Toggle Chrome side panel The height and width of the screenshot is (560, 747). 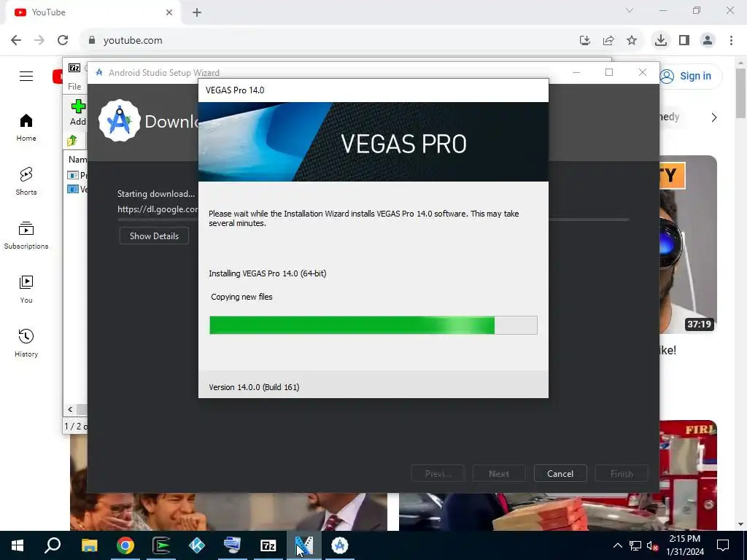tap(684, 40)
